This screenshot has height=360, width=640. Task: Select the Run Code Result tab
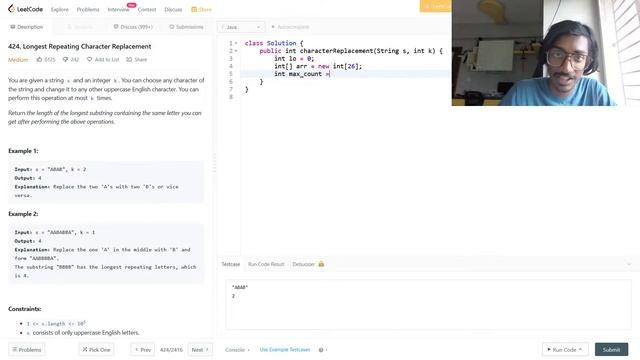pyautogui.click(x=266, y=264)
